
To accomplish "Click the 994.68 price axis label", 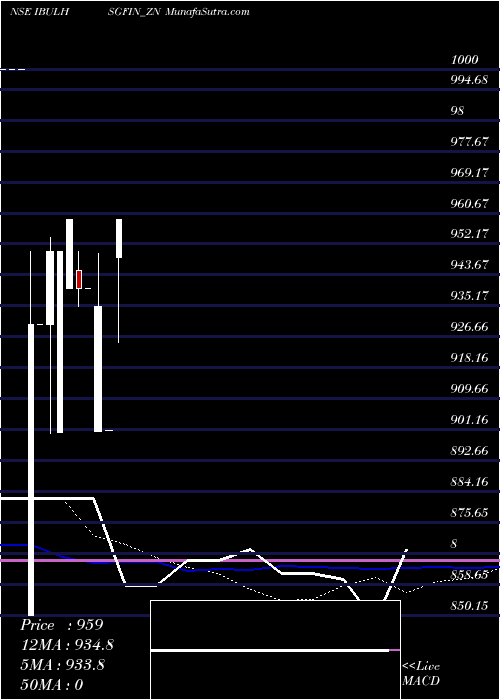I will click(x=470, y=80).
